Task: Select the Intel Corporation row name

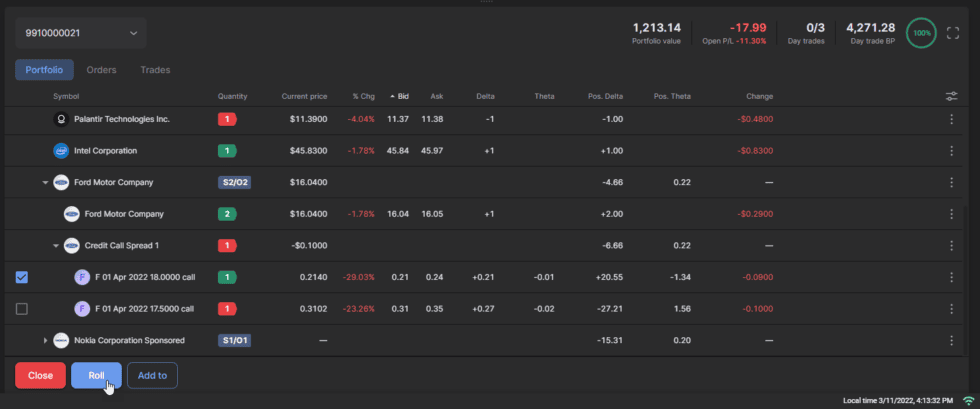Action: pyautogui.click(x=106, y=151)
